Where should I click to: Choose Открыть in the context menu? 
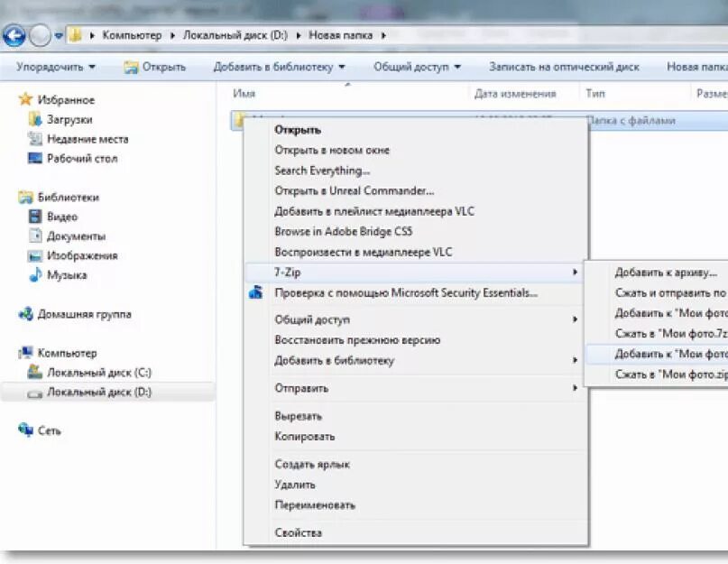pyautogui.click(x=415, y=130)
